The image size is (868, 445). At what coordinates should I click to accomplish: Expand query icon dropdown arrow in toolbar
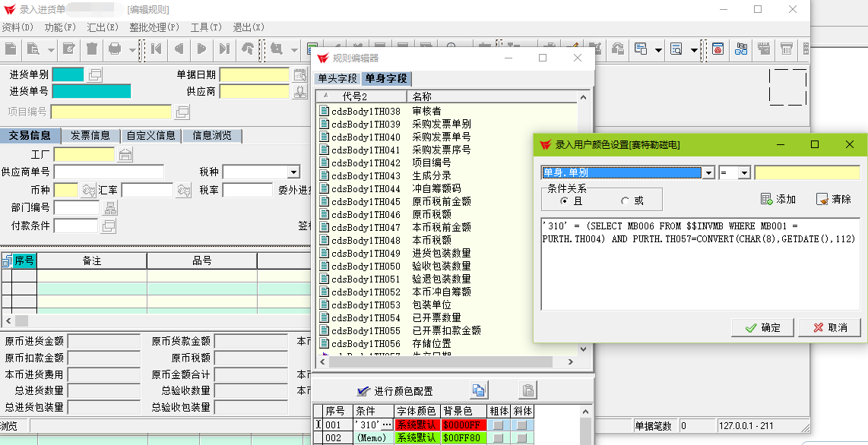[51, 50]
